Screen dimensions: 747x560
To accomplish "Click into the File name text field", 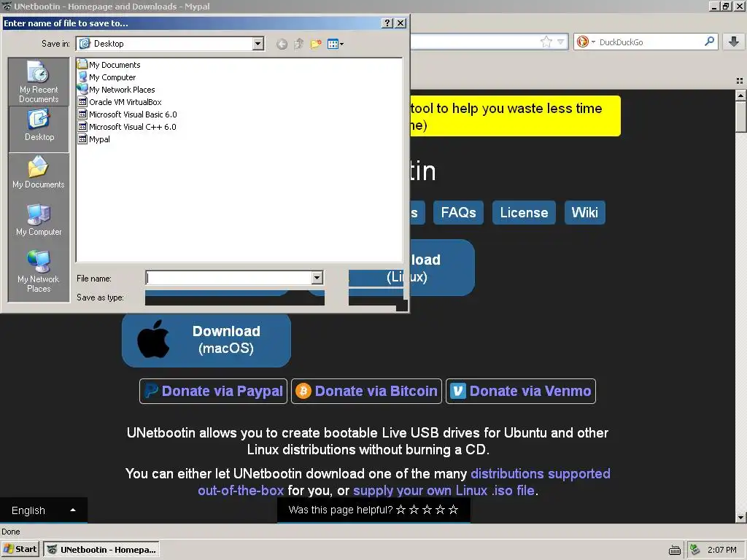I will click(x=228, y=278).
